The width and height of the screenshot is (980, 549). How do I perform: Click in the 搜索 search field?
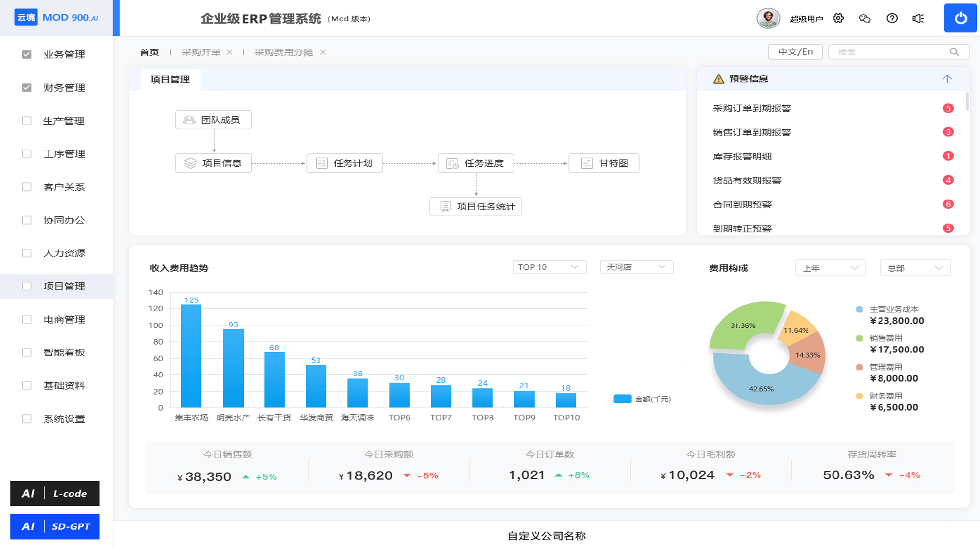coord(898,52)
